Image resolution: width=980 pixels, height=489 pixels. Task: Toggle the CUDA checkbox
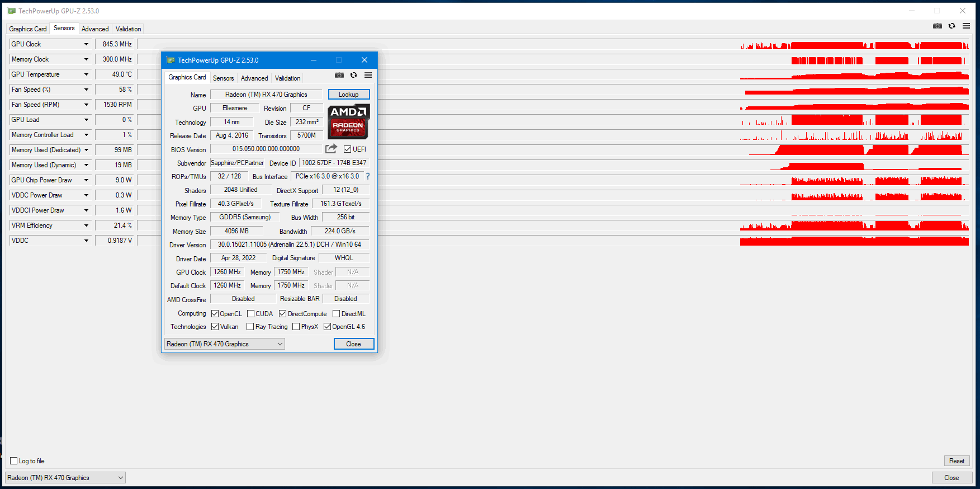[x=250, y=314]
